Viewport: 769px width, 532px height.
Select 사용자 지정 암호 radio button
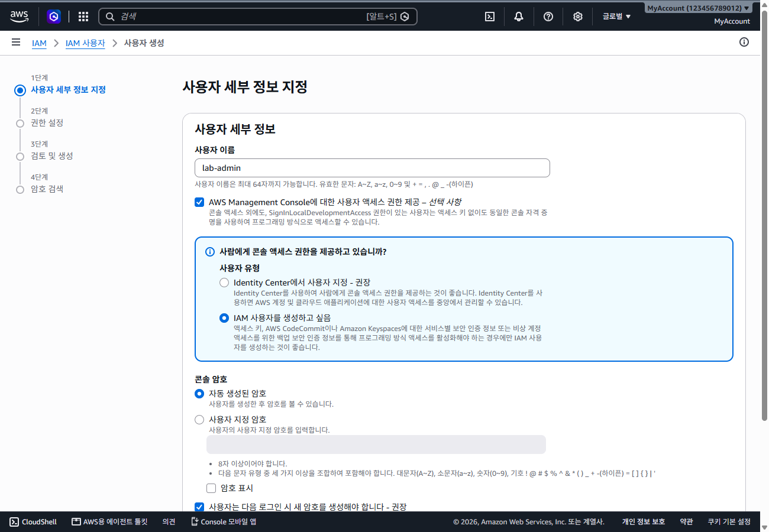pyautogui.click(x=199, y=420)
